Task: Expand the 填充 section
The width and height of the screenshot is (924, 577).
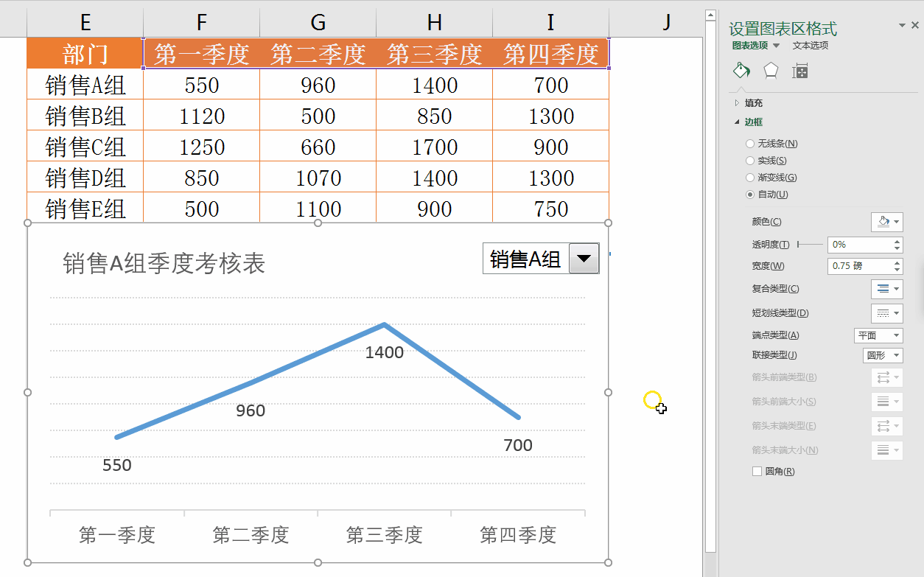Action: pyautogui.click(x=753, y=103)
